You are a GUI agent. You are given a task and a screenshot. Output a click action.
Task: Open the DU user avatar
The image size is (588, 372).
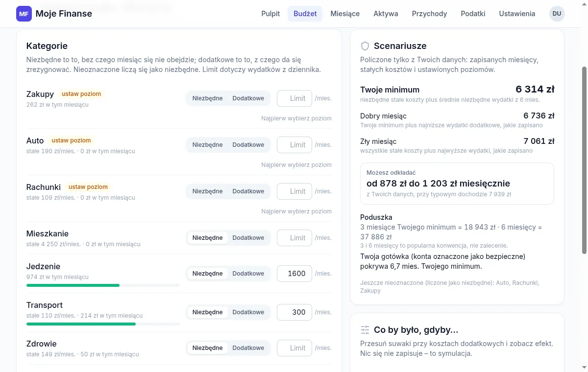tap(557, 14)
